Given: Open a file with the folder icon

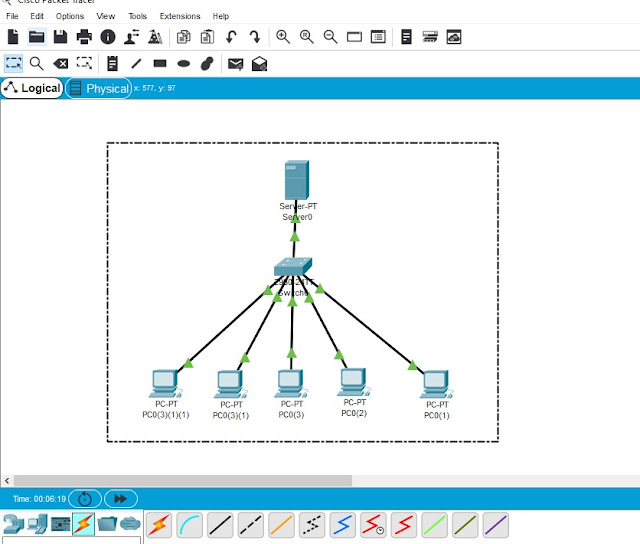Looking at the screenshot, I should coord(37,37).
